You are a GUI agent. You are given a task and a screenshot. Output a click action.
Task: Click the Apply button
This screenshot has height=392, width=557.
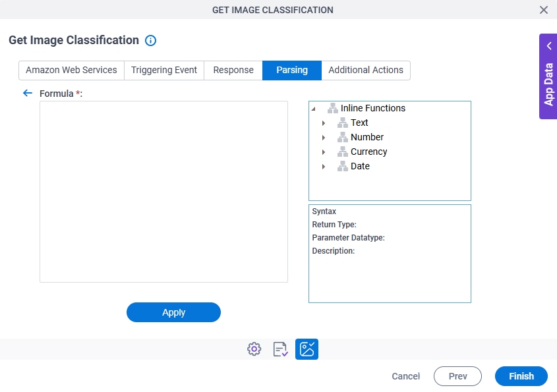tap(174, 312)
